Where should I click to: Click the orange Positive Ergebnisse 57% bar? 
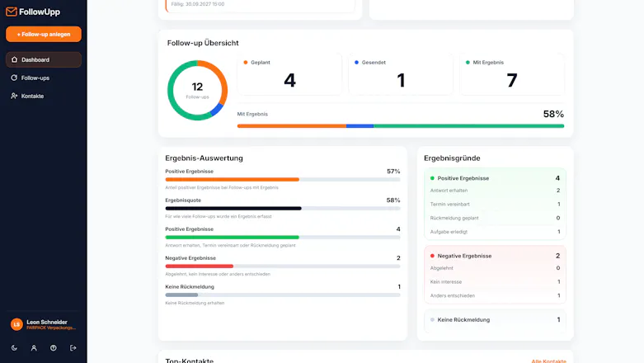pos(283,179)
